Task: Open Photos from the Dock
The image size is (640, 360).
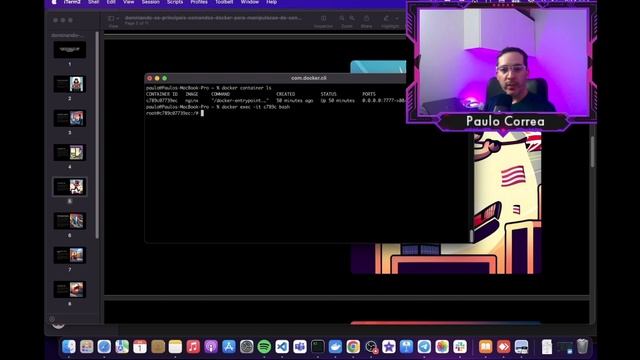Action: tap(442, 347)
